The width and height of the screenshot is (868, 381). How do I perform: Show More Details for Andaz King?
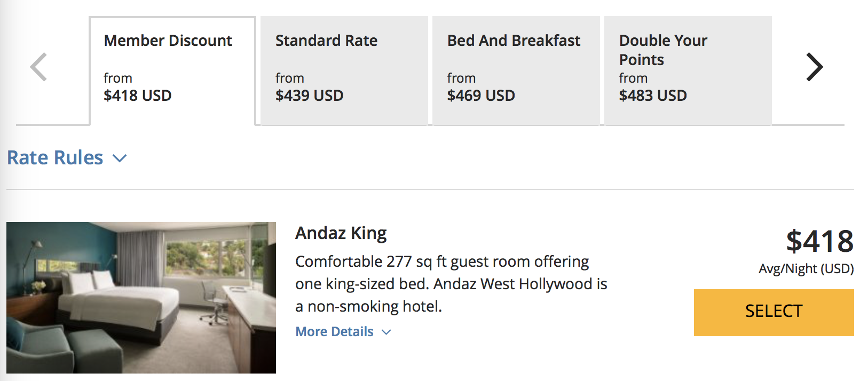[x=335, y=332]
